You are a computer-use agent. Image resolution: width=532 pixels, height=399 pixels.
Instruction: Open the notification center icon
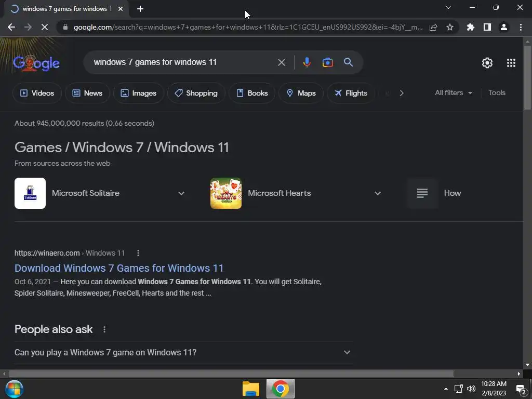521,389
